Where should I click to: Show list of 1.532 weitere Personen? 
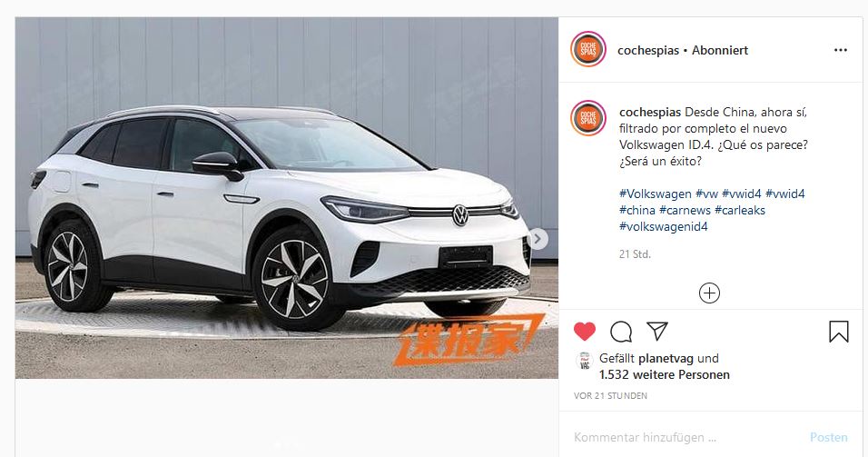[x=665, y=375]
